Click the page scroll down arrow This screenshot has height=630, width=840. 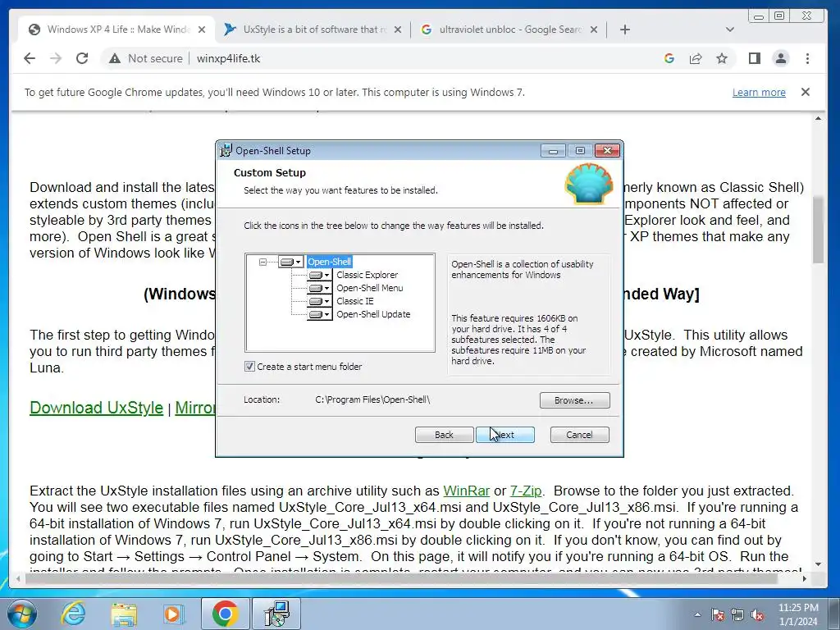tap(818, 564)
